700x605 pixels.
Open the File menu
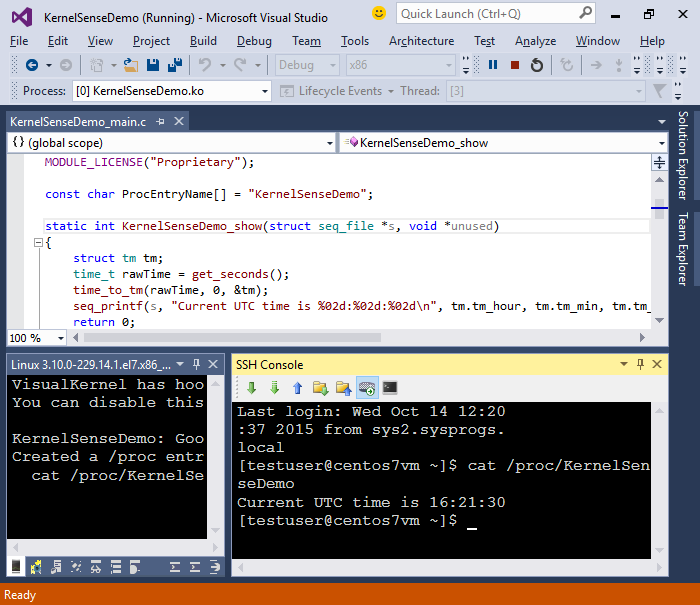pos(19,41)
